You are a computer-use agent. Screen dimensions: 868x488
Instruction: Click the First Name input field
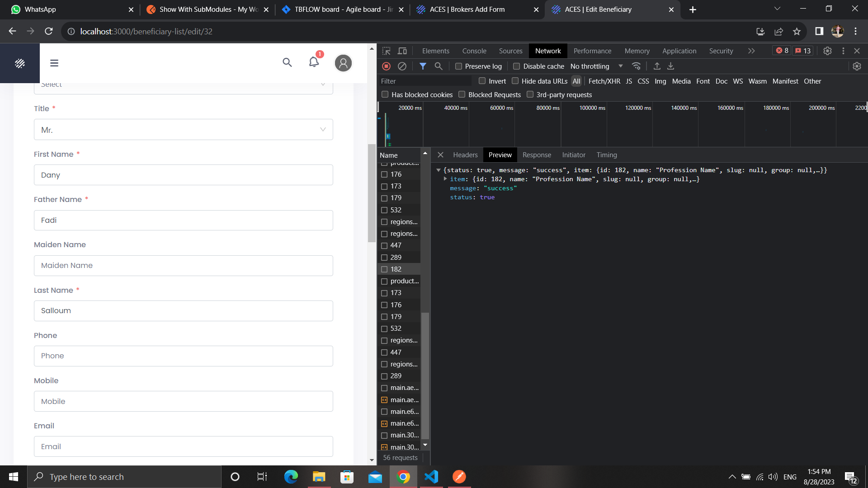[x=183, y=175]
